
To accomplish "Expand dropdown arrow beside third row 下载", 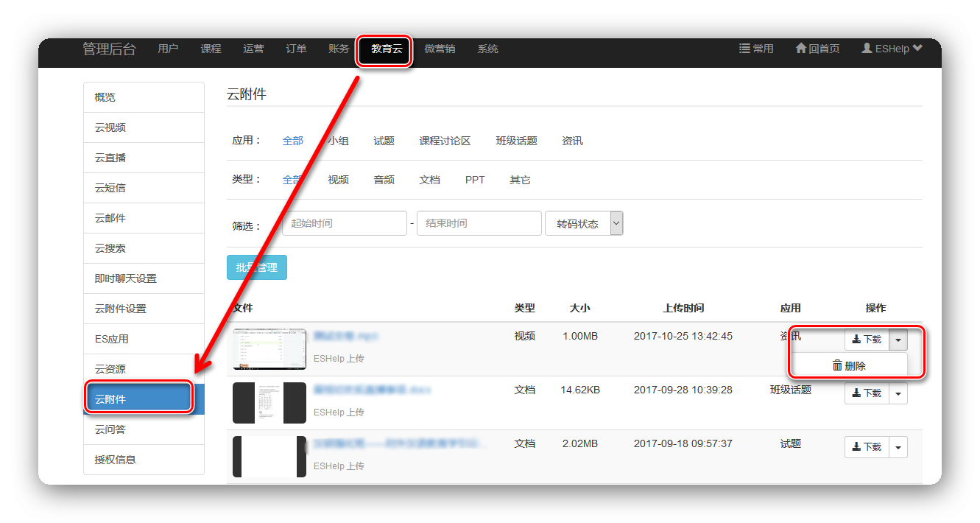I will pyautogui.click(x=898, y=447).
